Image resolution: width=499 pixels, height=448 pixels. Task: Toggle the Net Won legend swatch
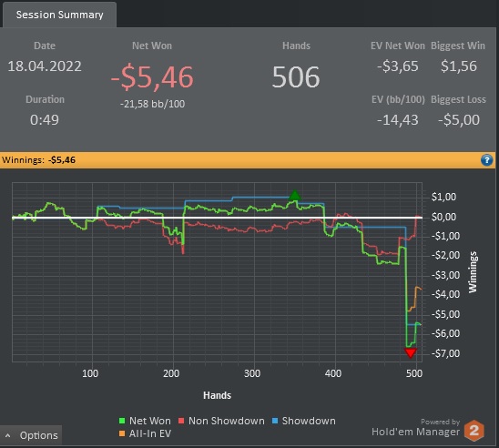point(122,421)
